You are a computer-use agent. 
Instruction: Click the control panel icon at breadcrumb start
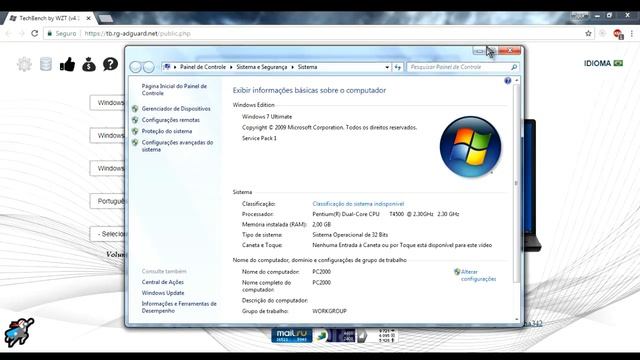coord(167,67)
